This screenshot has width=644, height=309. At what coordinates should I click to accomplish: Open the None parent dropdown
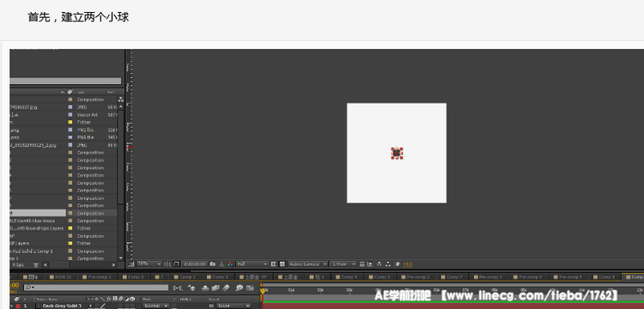(234, 306)
